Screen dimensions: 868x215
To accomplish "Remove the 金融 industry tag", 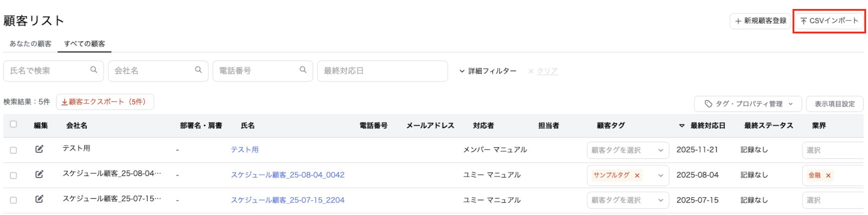I will tap(828, 176).
